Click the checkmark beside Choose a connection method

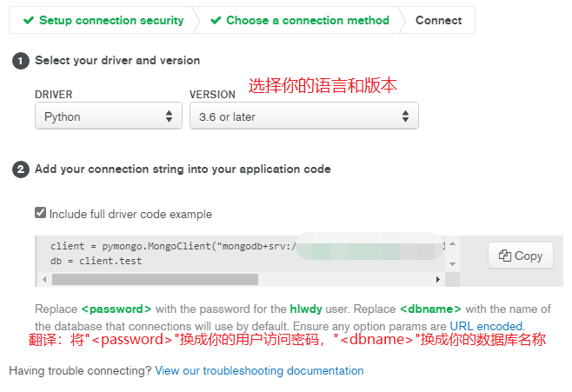[216, 20]
